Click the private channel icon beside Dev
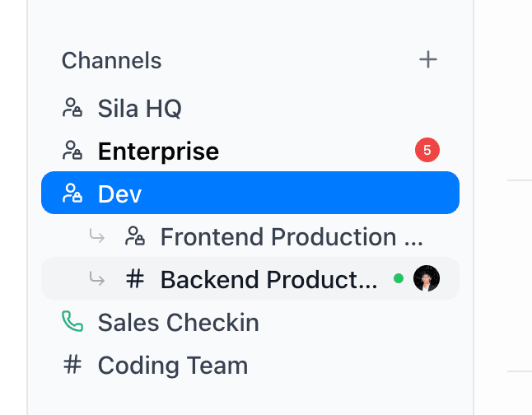 (72, 194)
